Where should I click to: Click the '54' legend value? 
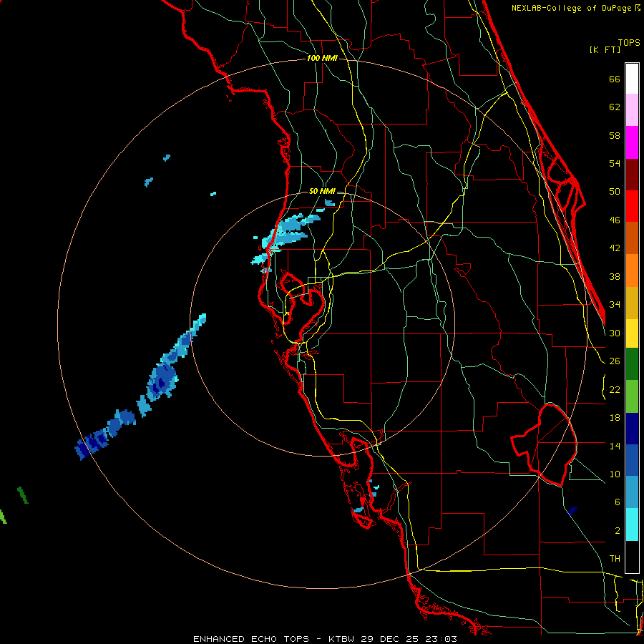[x=615, y=163]
